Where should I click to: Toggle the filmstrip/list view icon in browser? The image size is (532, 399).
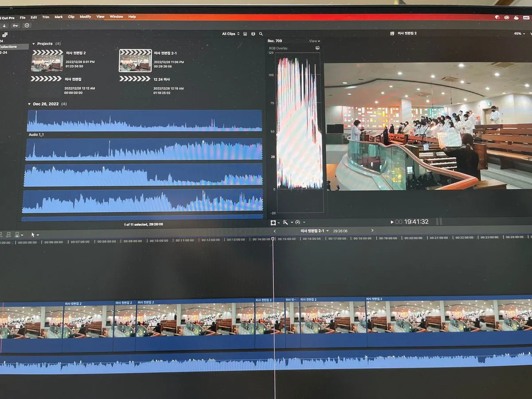click(x=245, y=34)
